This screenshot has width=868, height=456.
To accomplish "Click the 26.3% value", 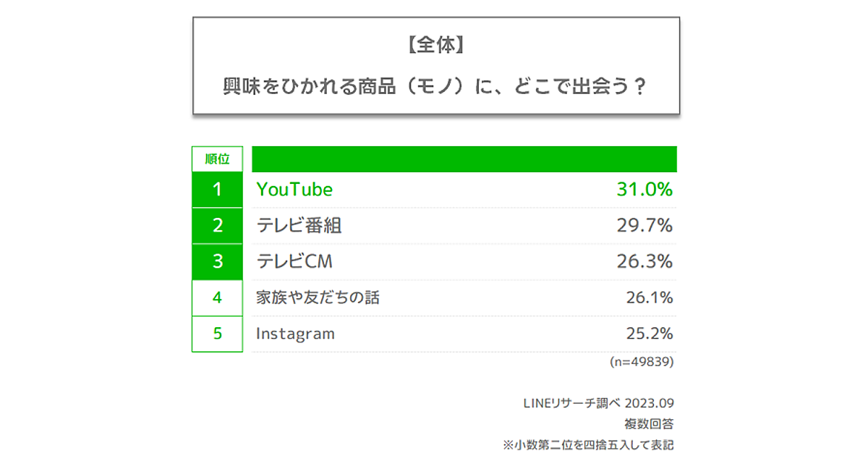I will coord(644,261).
